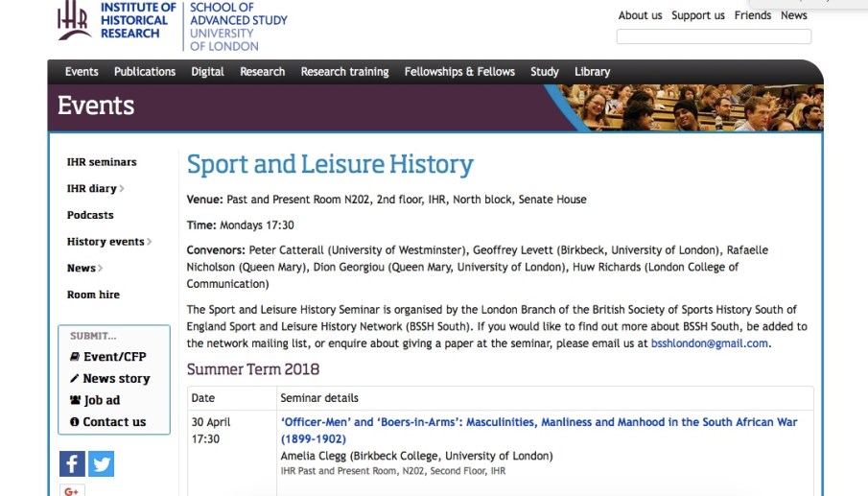Viewport: 868px width, 496px height.
Task: Go to the Research training menu
Action: pyautogui.click(x=344, y=72)
